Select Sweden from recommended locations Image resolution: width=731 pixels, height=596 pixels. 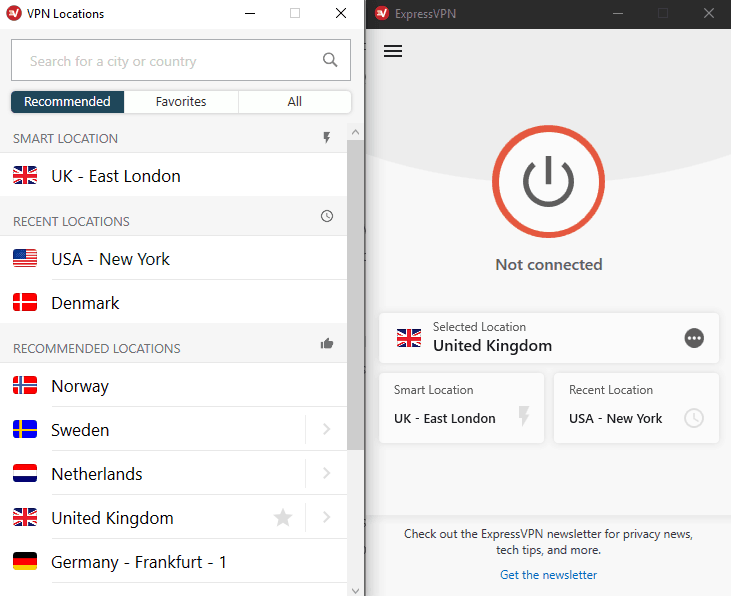point(152,430)
